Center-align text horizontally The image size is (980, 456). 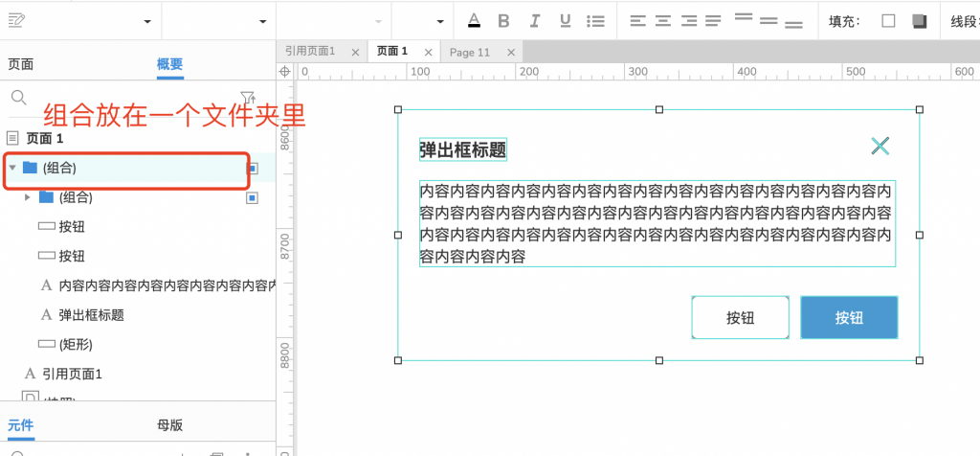click(x=663, y=21)
